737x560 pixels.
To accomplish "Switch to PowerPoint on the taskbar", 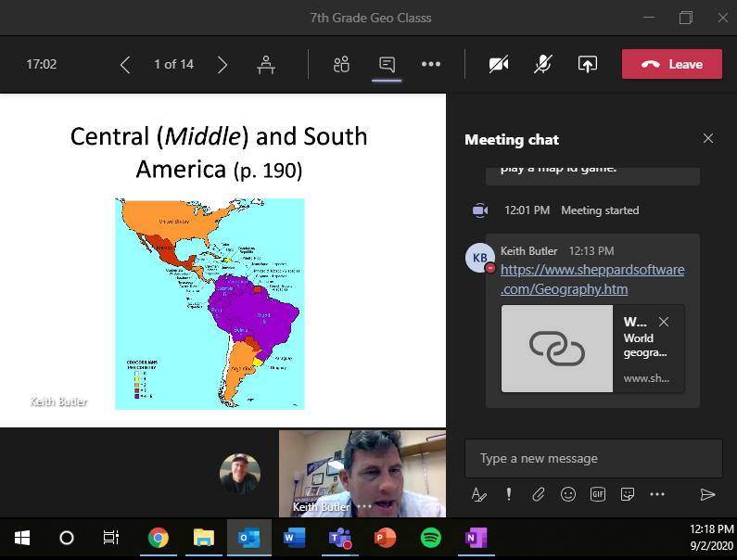I will [385, 538].
